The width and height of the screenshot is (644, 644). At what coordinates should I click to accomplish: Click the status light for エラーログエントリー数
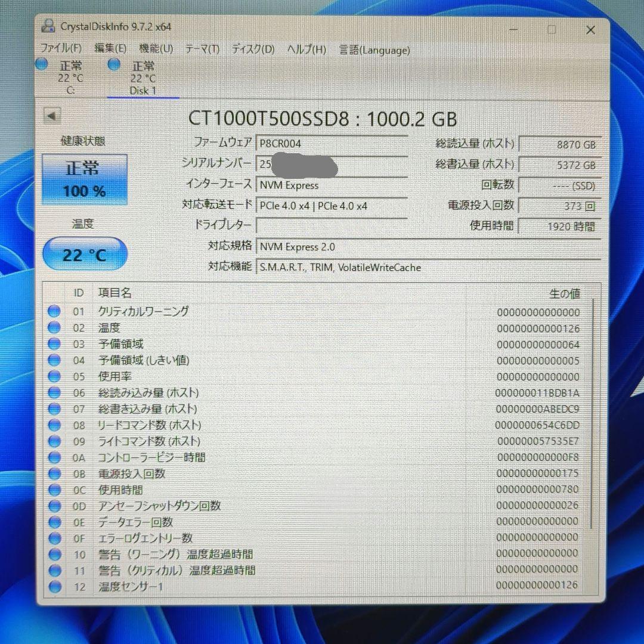coord(54,538)
